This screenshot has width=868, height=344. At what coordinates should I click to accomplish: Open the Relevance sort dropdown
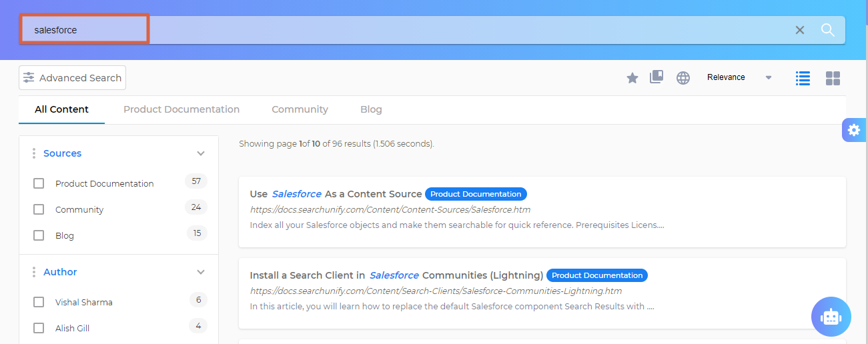point(739,77)
